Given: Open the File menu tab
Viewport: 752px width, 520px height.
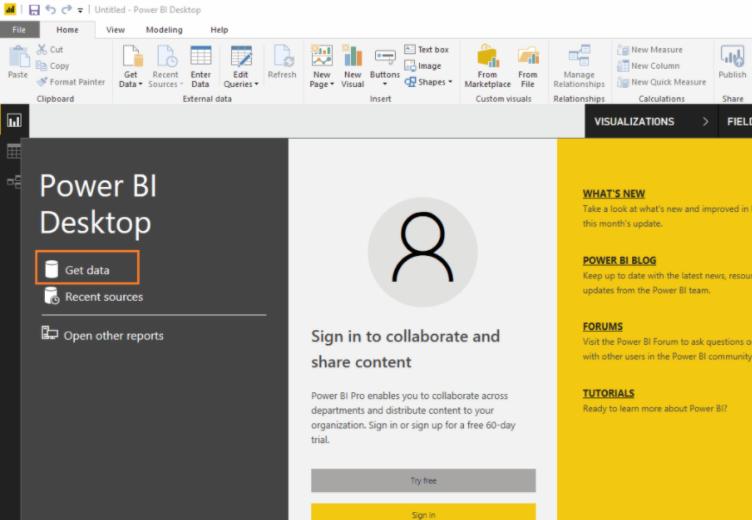Looking at the screenshot, I should coord(19,30).
